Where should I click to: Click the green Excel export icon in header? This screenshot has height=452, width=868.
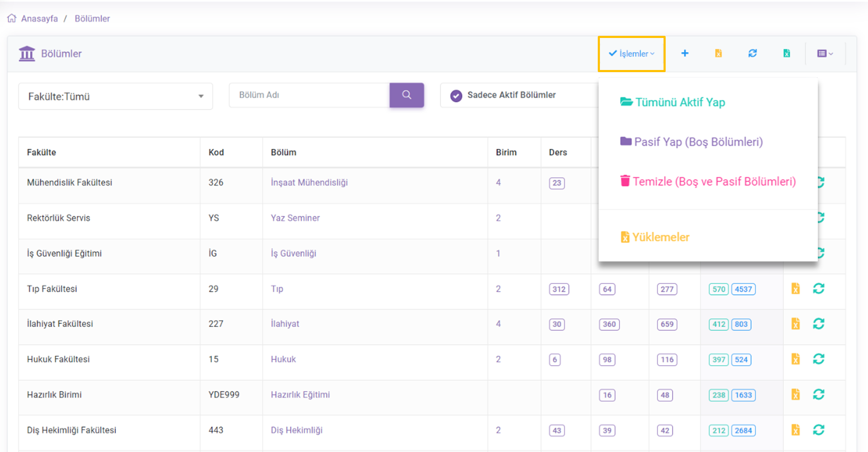pyautogui.click(x=787, y=53)
